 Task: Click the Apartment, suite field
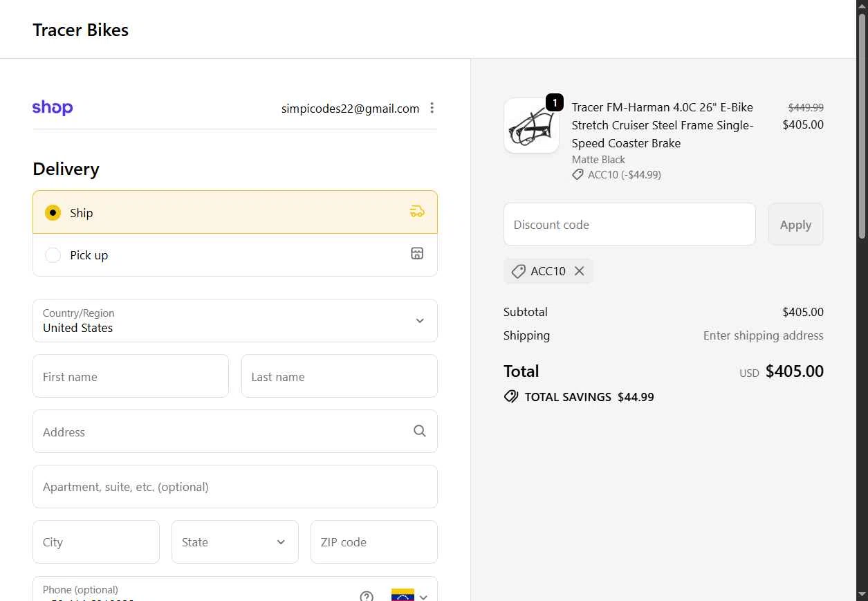click(235, 487)
